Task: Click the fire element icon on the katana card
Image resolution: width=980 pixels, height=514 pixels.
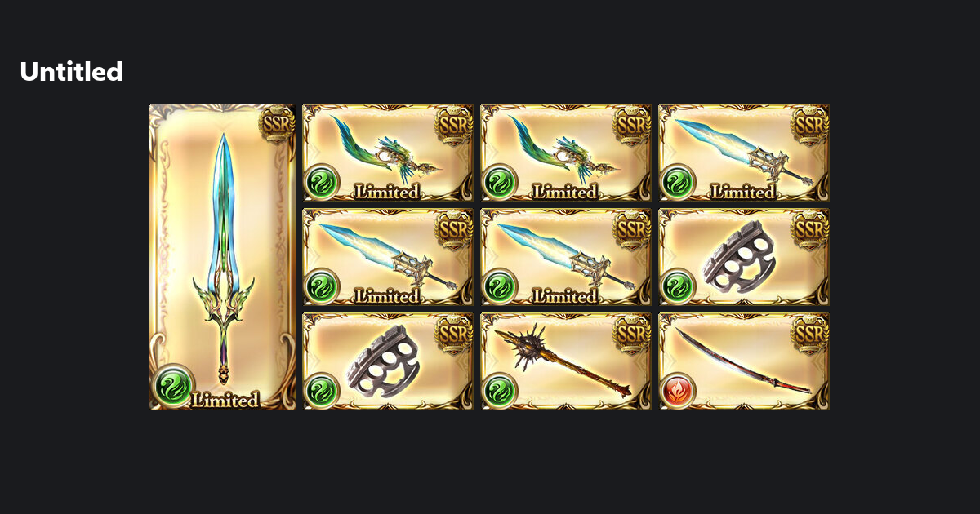Action: click(x=677, y=390)
